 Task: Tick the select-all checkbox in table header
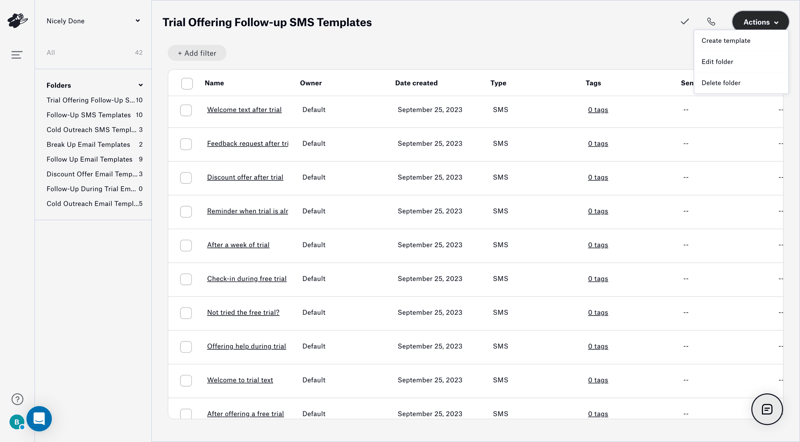click(x=187, y=84)
